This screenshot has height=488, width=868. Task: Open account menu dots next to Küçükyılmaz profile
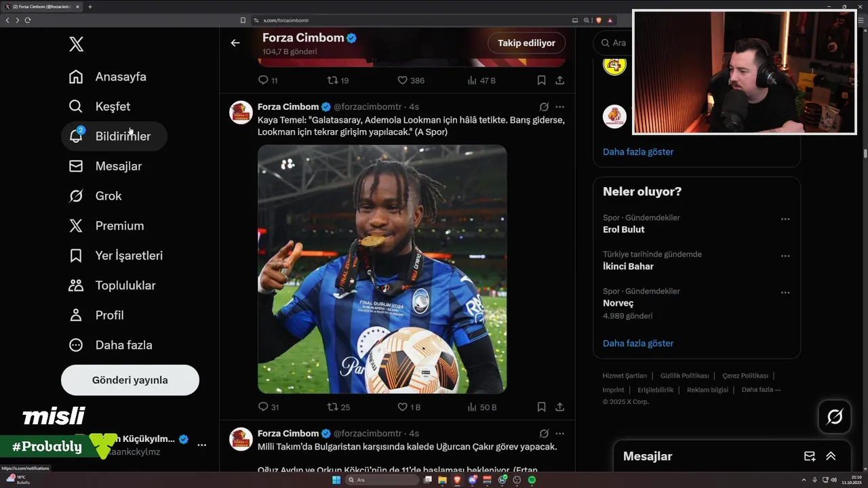201,445
